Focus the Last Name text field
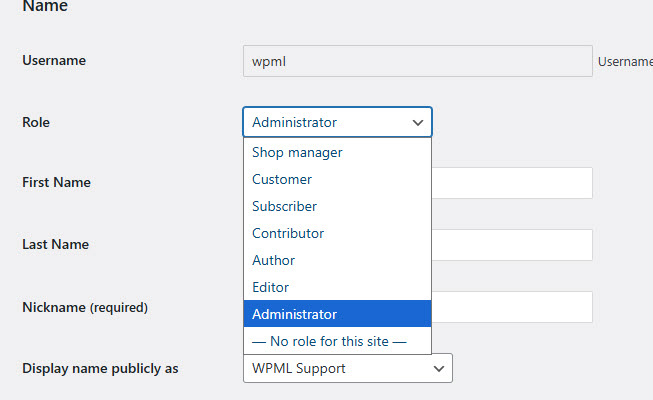 coord(512,245)
